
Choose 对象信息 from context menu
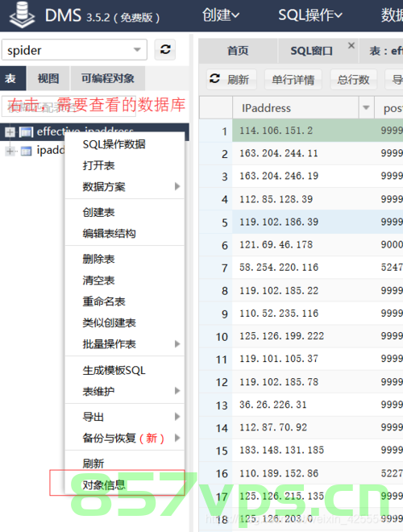(125, 484)
